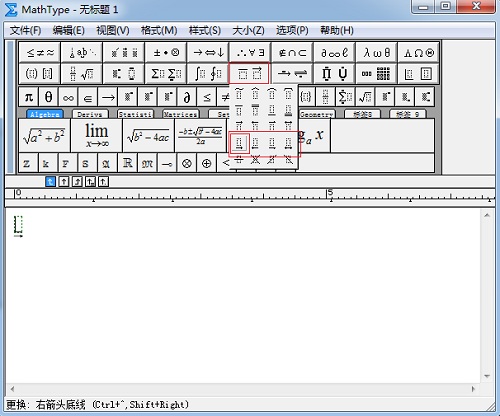Screen dimensions: 500x416
Task: Open the 视图(V) menu
Action: 113,31
